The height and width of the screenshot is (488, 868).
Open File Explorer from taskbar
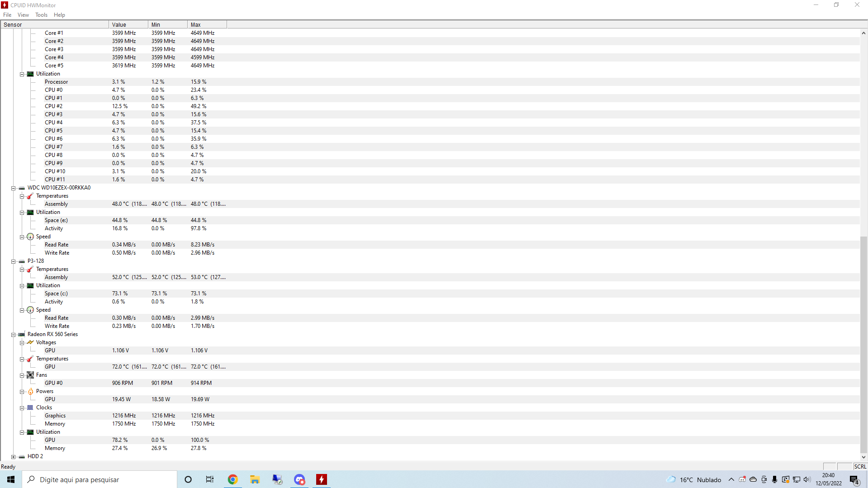[x=255, y=479]
